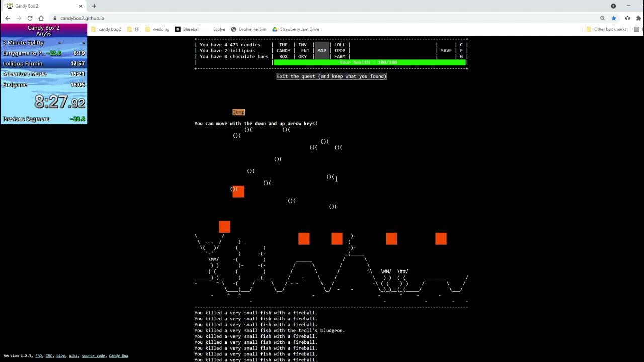The image size is (644, 362).
Task: Select the Lollipop Farmin split row
Action: 43,64
